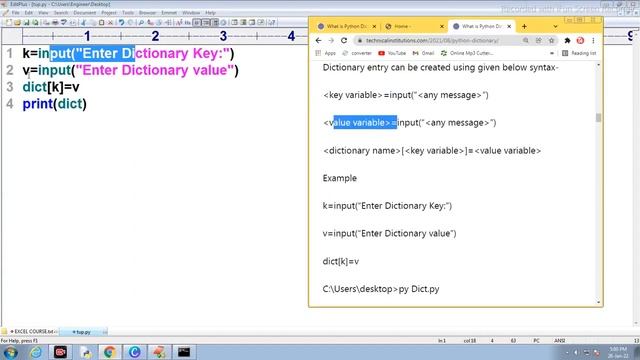640x360 pixels.
Task: Close the active What is Python tab
Action: [x=509, y=27]
